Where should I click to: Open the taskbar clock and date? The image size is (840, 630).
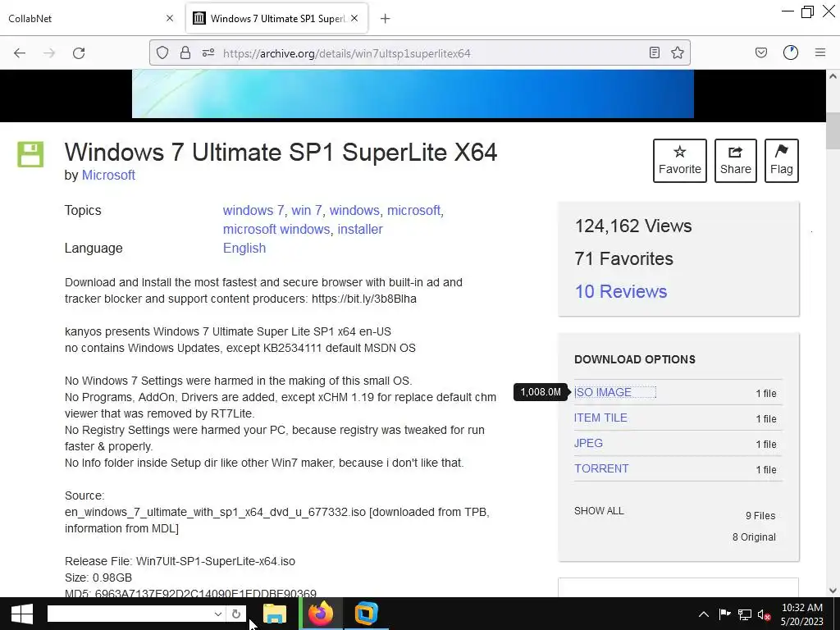click(x=802, y=614)
